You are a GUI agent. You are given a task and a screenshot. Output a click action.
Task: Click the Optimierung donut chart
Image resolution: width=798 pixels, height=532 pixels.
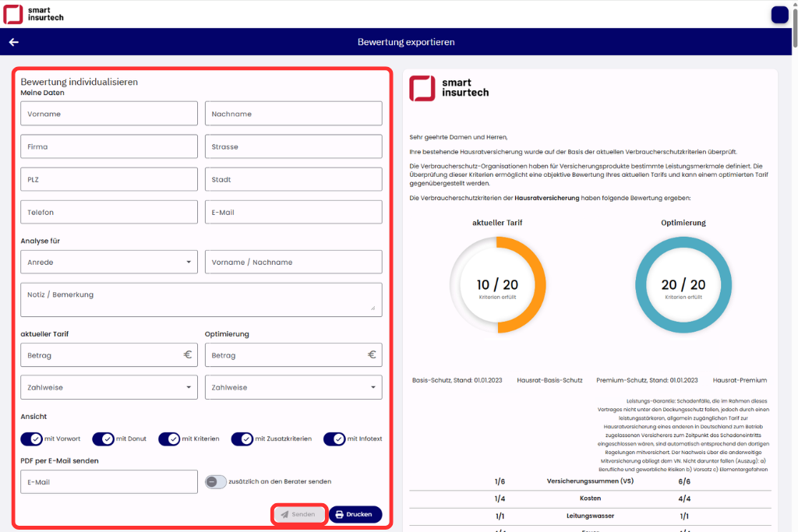[x=683, y=285]
